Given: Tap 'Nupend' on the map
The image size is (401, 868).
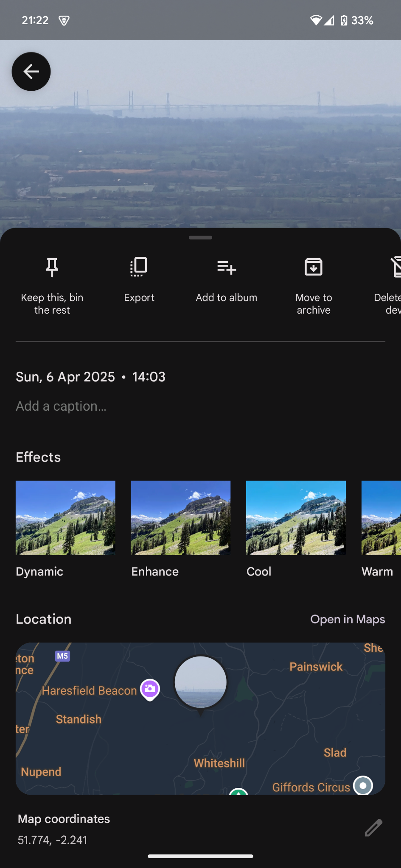Looking at the screenshot, I should point(41,772).
